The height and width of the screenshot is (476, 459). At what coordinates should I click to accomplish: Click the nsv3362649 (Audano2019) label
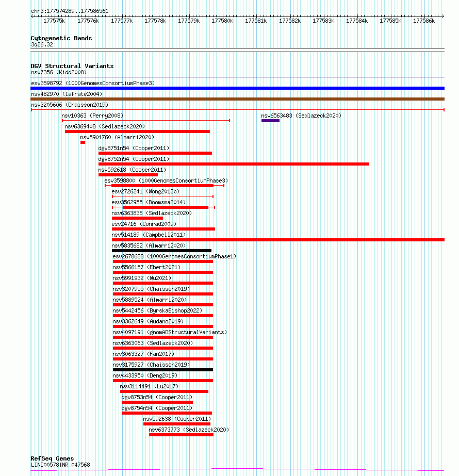tap(148, 321)
